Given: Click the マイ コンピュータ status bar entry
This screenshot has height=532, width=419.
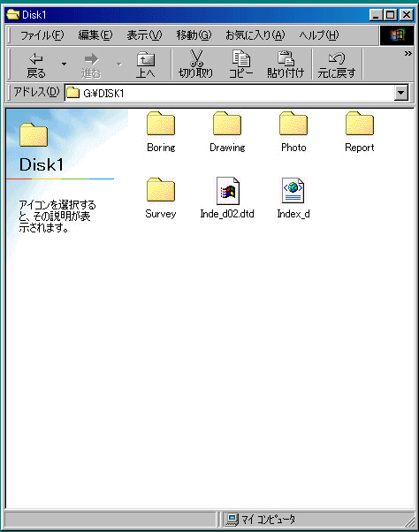Looking at the screenshot, I should [261, 519].
